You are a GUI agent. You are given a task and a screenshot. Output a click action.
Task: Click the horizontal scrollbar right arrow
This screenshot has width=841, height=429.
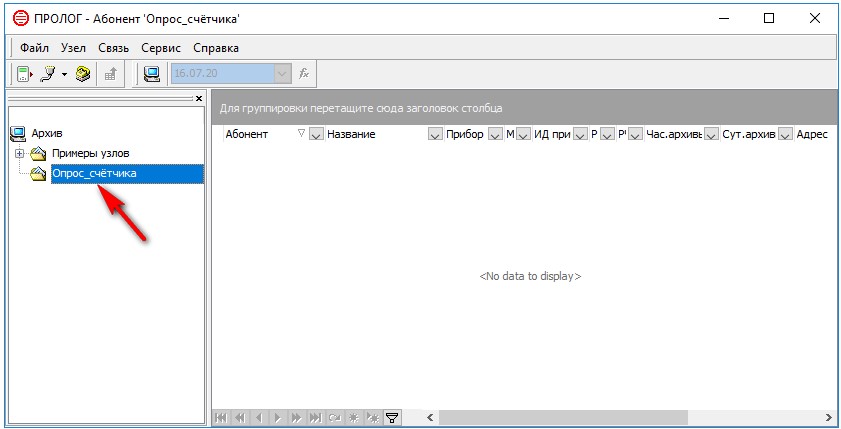[829, 418]
